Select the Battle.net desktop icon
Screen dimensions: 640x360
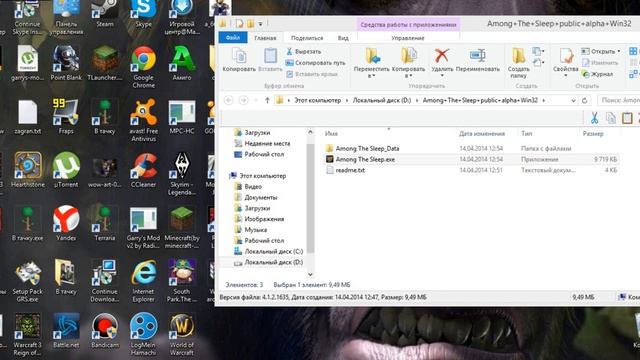[66, 330]
